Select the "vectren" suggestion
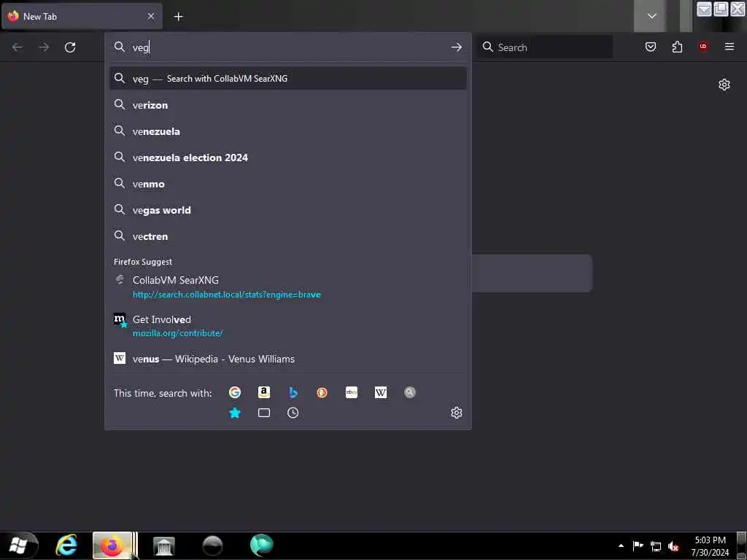 pos(288,236)
